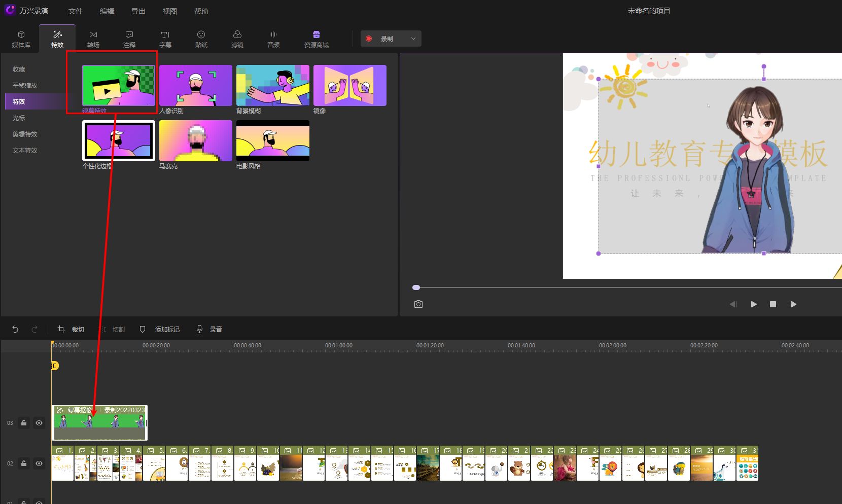Click the undo arrow in timeline toolbar
Viewport: 842px width, 504px height.
point(15,330)
